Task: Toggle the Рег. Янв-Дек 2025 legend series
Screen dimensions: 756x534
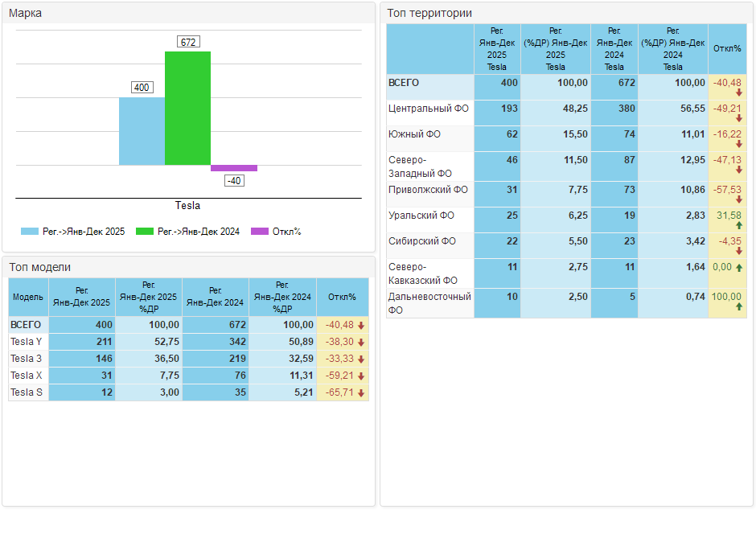Action: pyautogui.click(x=73, y=232)
